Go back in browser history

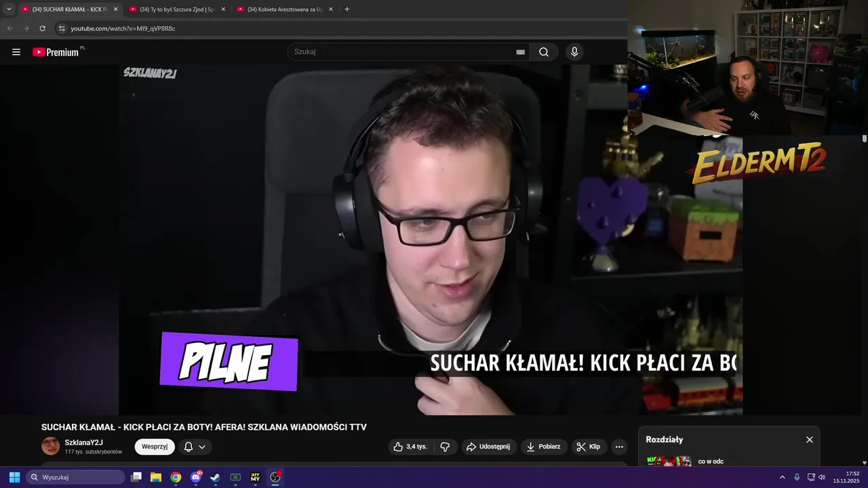(9, 28)
